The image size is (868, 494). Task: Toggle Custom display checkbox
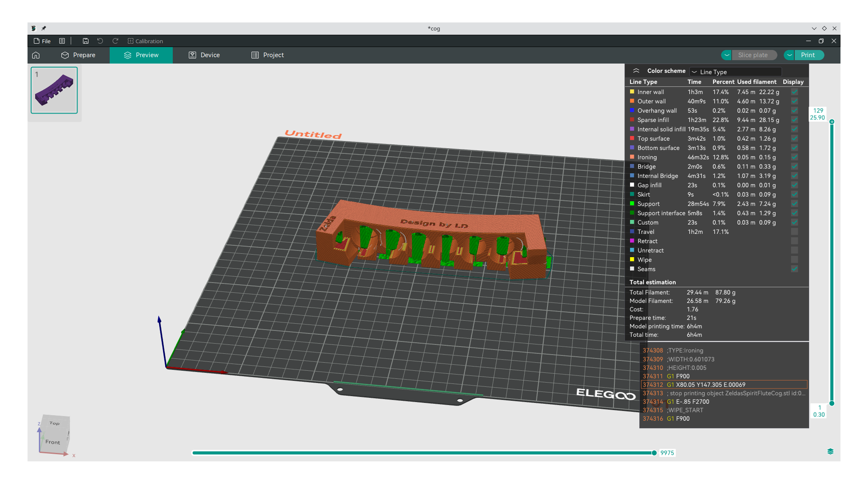[794, 222]
